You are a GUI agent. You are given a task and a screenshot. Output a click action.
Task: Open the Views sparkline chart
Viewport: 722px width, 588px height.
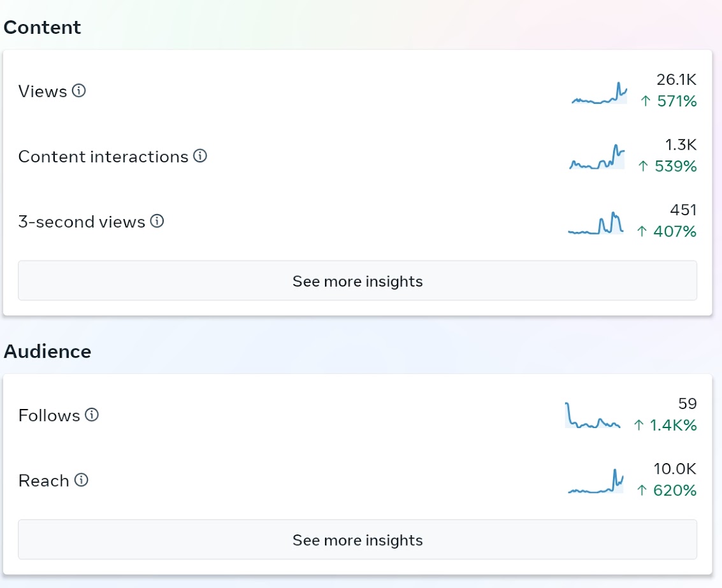[x=599, y=93]
